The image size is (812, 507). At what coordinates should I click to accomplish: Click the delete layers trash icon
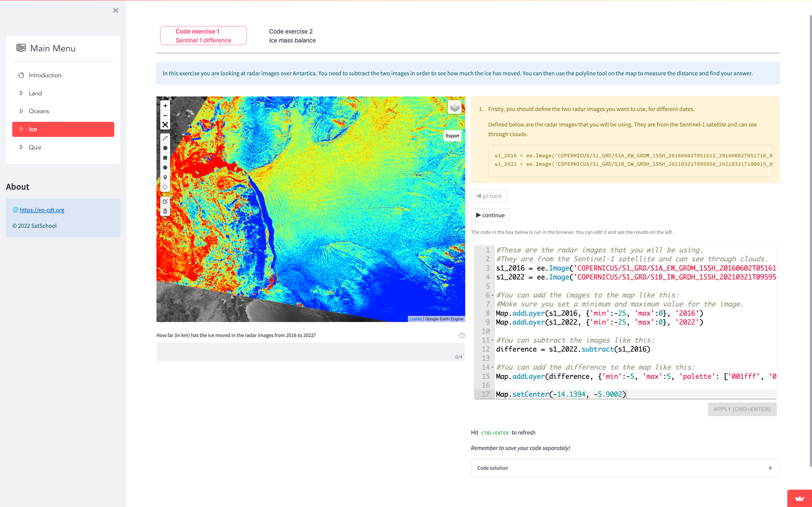[165, 211]
